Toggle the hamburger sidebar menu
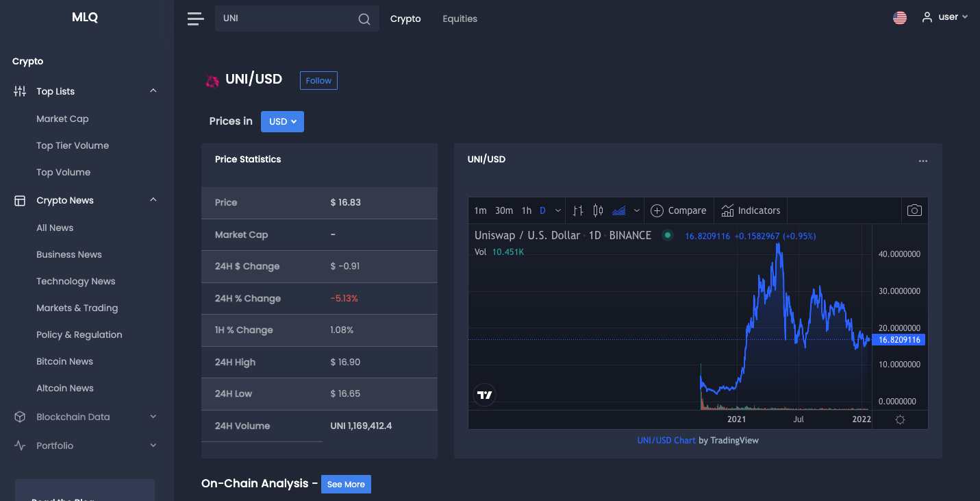 (x=196, y=19)
